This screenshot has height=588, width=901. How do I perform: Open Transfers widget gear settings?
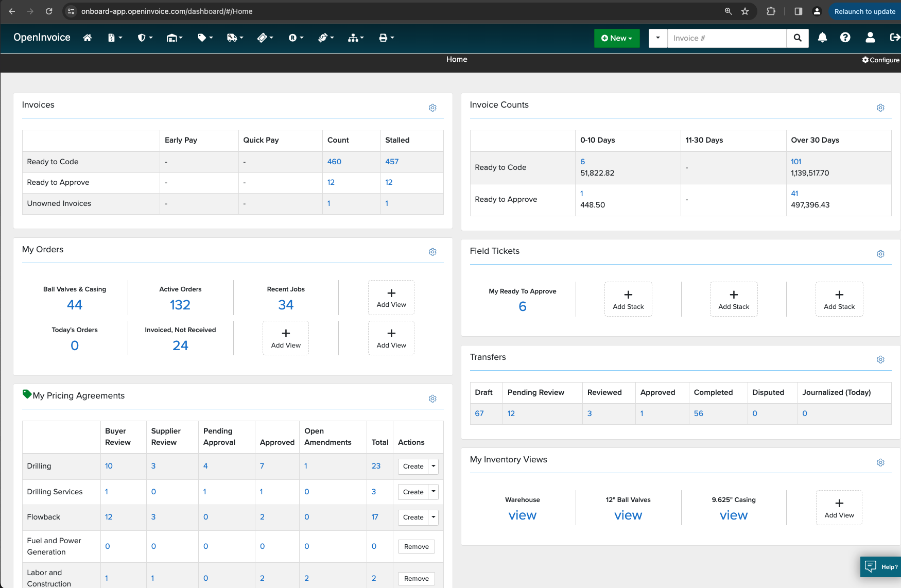point(880,359)
